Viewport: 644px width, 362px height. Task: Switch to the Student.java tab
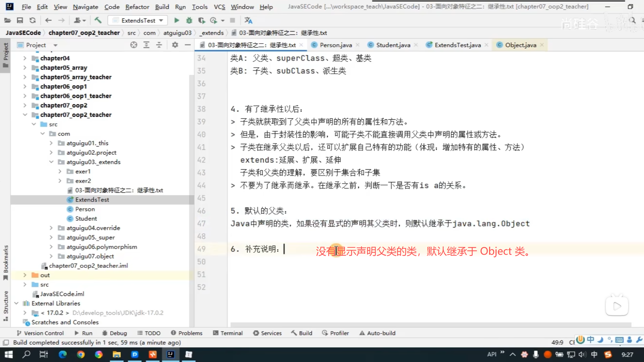393,45
